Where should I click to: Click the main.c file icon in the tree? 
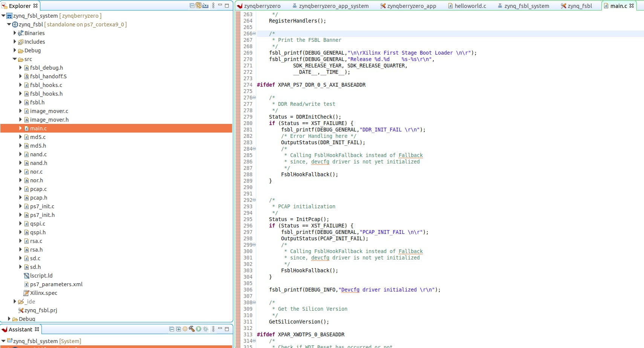26,128
